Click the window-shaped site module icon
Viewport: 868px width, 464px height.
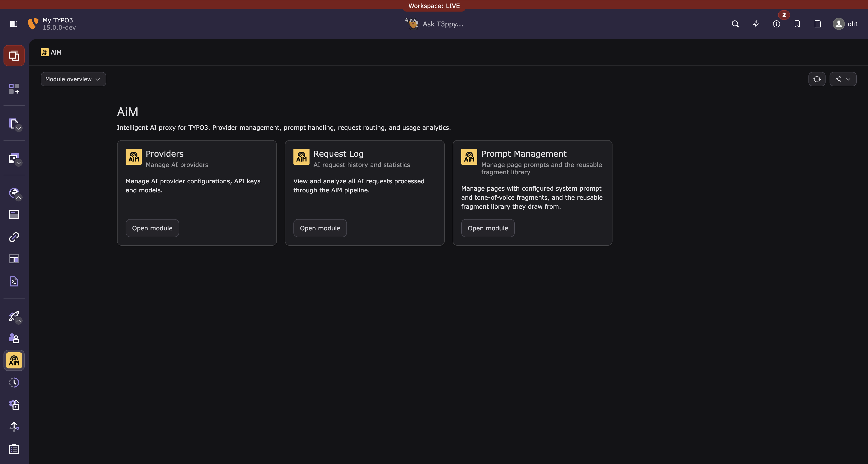tap(14, 215)
